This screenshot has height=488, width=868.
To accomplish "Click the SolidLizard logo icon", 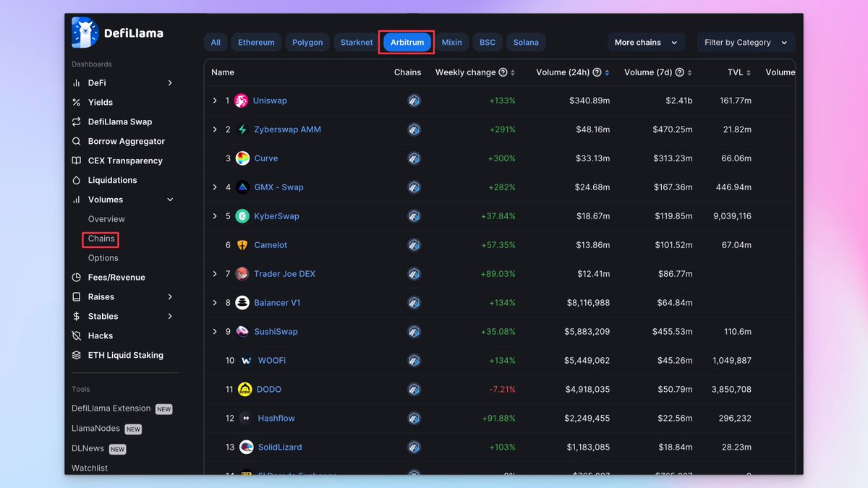I will tap(247, 448).
